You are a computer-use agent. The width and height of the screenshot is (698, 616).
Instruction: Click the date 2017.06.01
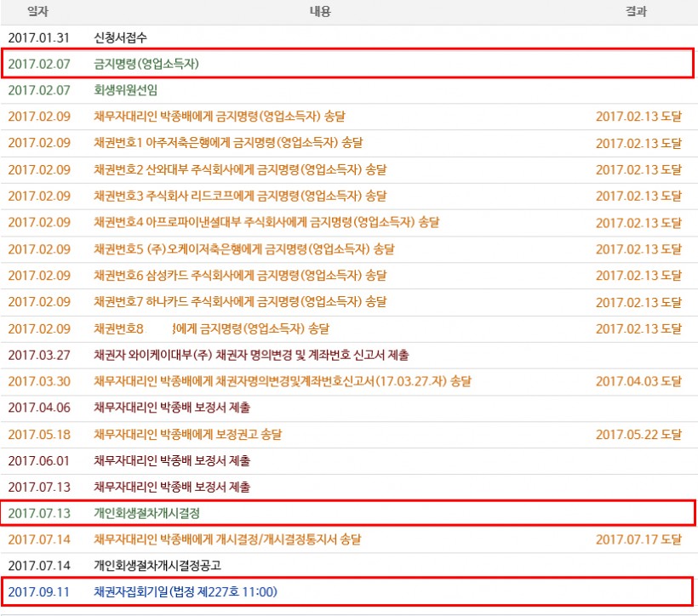point(38,460)
